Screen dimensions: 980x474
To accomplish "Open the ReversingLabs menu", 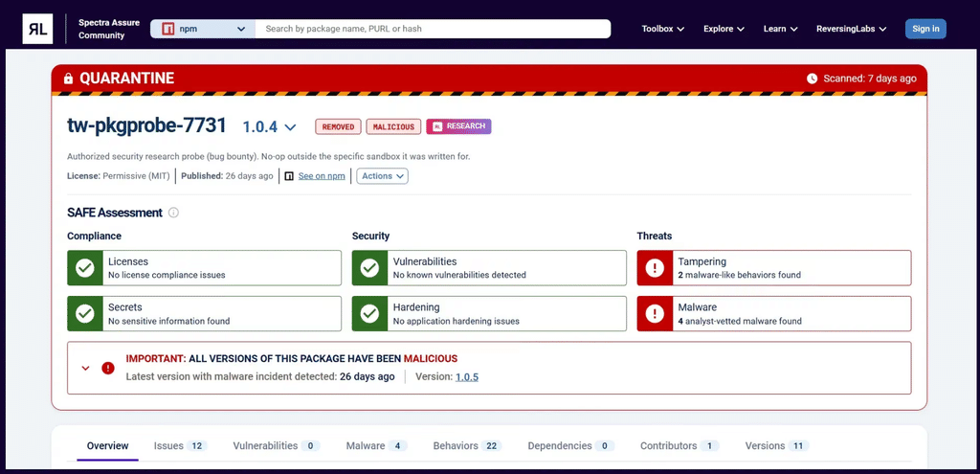I will (851, 29).
